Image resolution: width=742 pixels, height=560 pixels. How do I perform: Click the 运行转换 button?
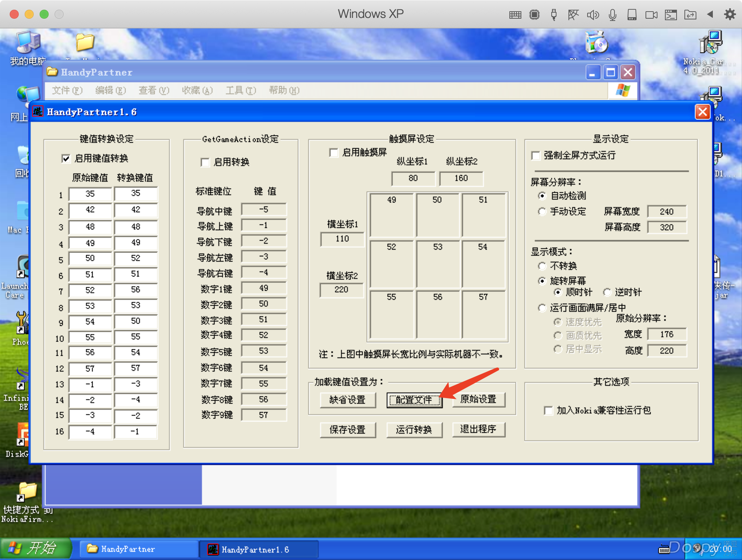click(414, 430)
